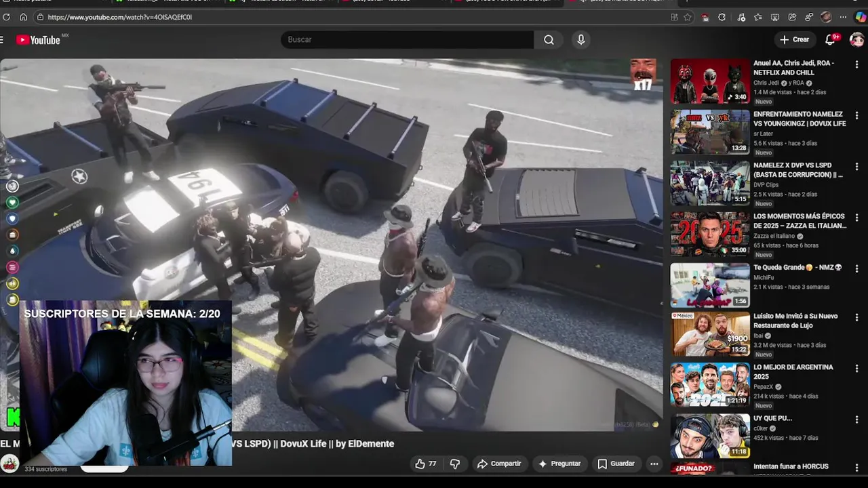Open options menu for LO MEJOR DE ARGENTINA video
868x488 pixels.
click(856, 369)
